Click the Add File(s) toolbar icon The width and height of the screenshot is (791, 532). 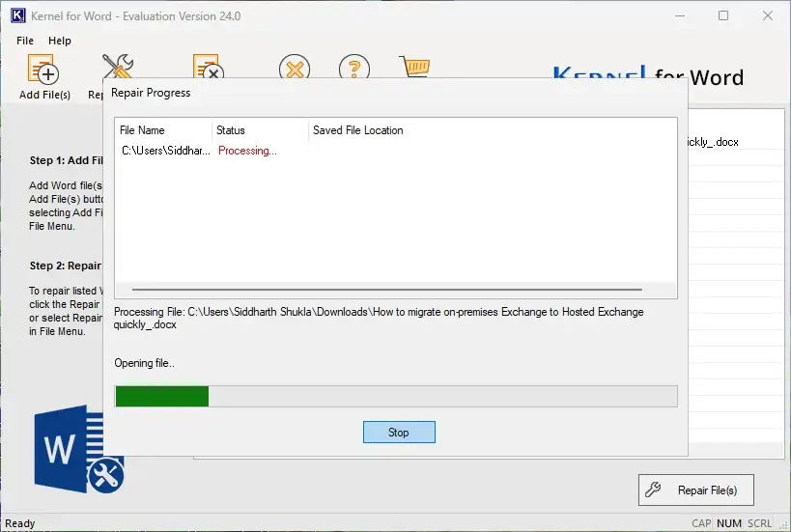43,68
